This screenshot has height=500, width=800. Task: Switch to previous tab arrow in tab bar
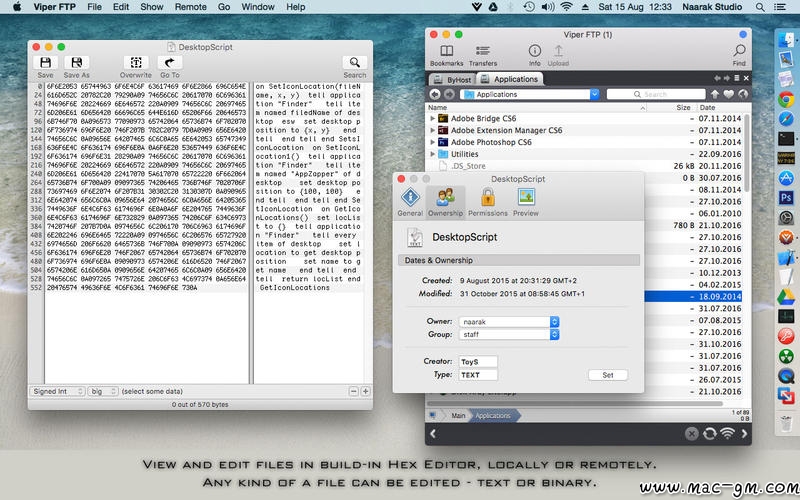click(717, 78)
